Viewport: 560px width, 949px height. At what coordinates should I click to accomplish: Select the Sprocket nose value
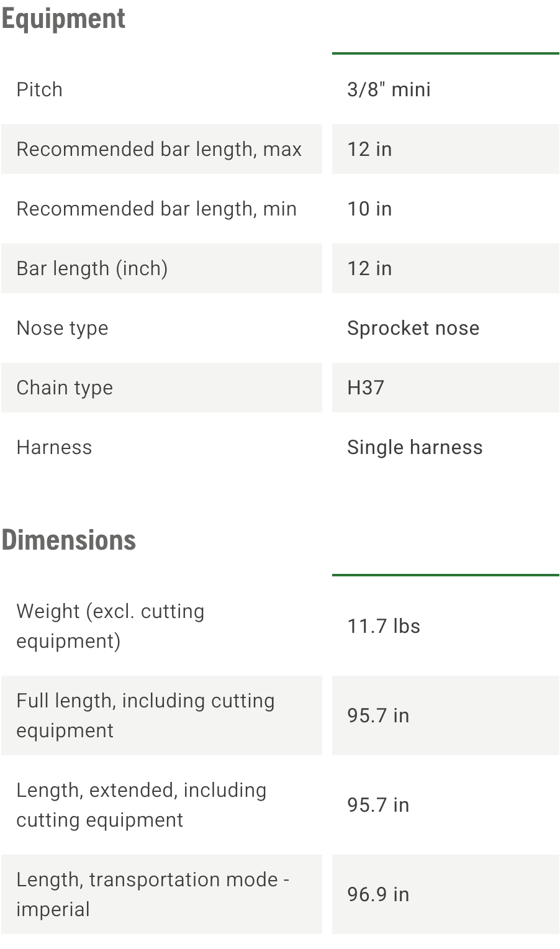click(413, 328)
